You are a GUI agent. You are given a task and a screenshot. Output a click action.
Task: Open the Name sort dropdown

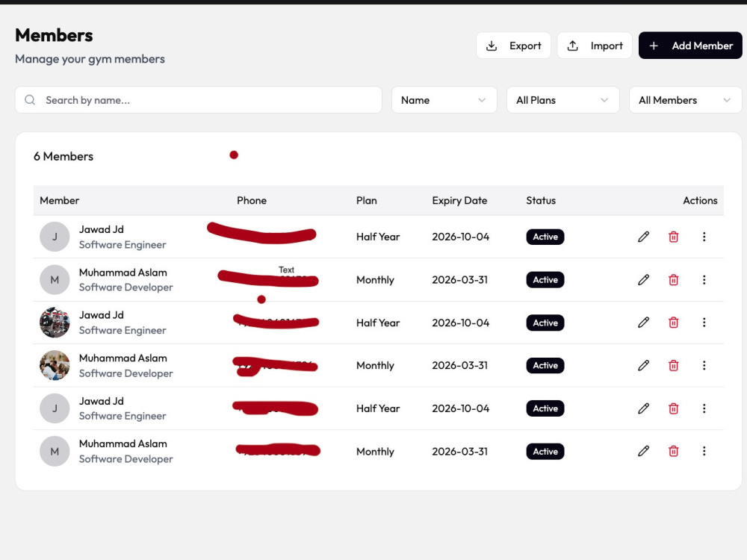[x=444, y=100]
